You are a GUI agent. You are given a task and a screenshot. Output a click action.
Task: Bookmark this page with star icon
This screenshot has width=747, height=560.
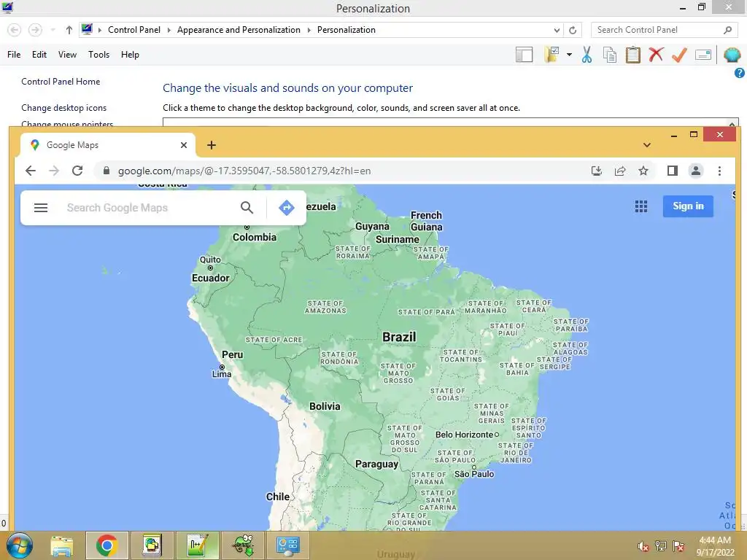point(643,171)
